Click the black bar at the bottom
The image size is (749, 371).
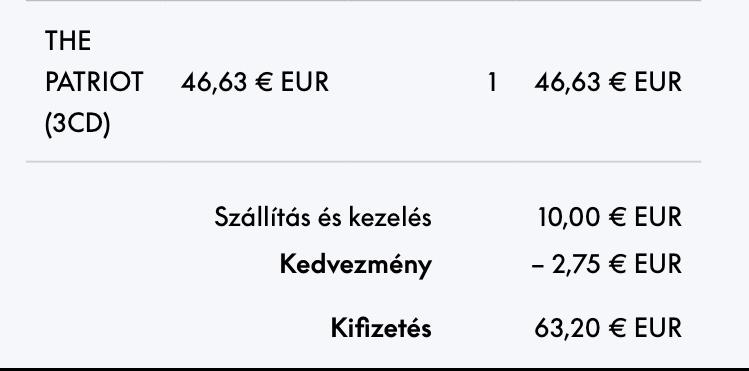(x=374, y=369)
